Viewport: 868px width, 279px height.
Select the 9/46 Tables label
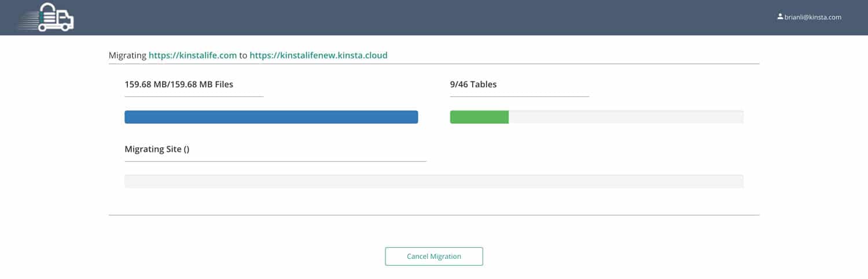tap(473, 84)
